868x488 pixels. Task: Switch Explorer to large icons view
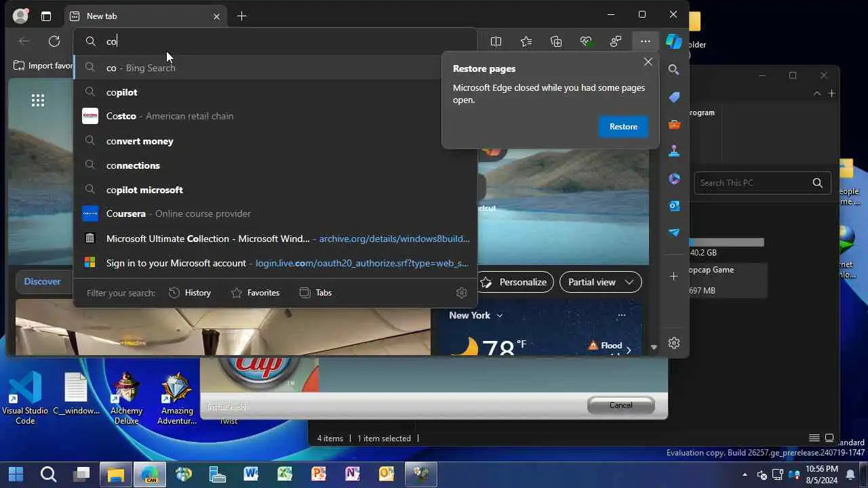(829, 439)
